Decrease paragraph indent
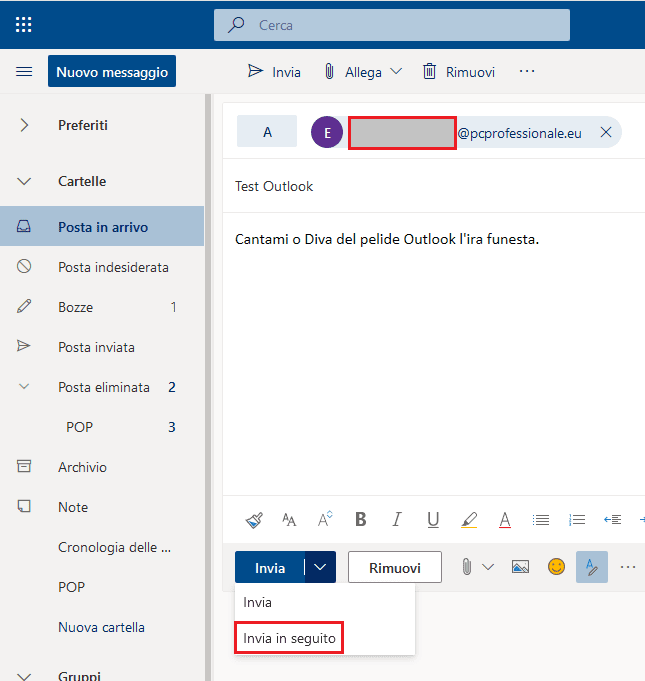Image resolution: width=645 pixels, height=681 pixels. tap(612, 520)
